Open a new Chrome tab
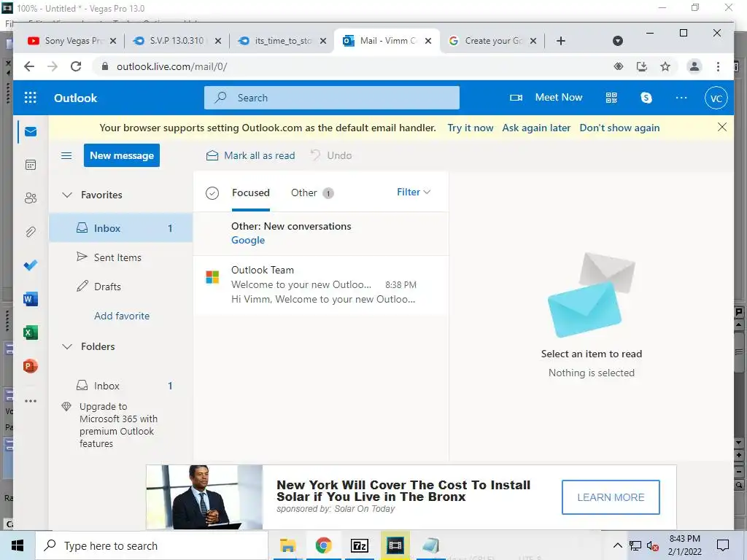Screen dimensions: 747x560 coord(561,41)
